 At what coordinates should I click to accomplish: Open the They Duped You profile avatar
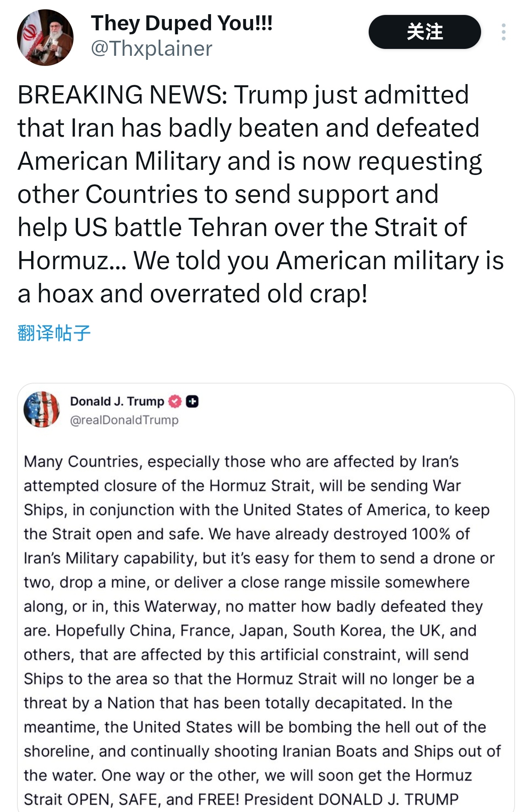tap(45, 38)
